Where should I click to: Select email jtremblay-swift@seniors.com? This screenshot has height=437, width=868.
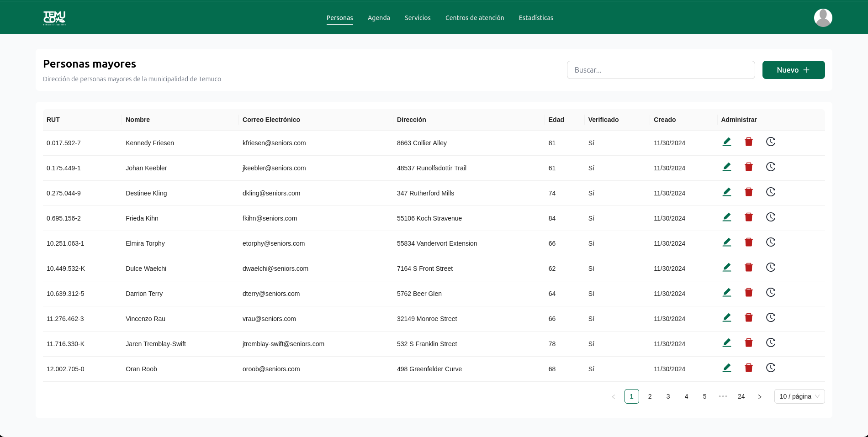click(283, 344)
